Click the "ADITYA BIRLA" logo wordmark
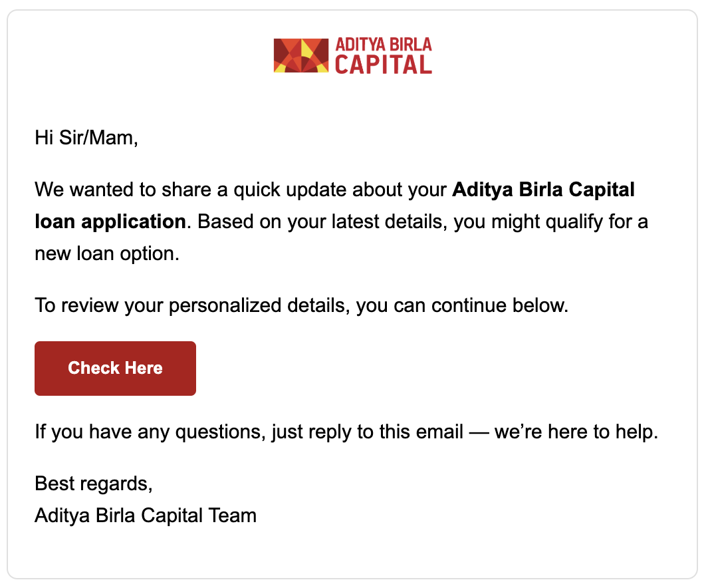 tap(384, 45)
